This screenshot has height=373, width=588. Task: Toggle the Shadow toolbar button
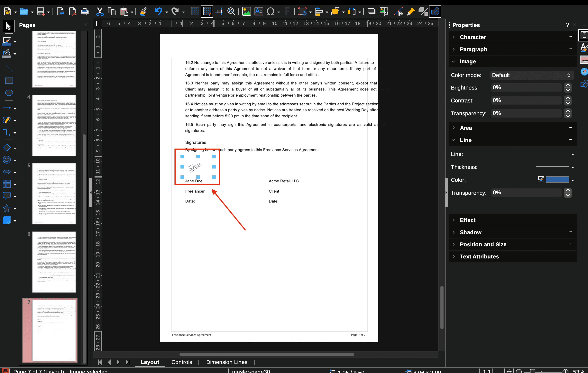pos(371,12)
